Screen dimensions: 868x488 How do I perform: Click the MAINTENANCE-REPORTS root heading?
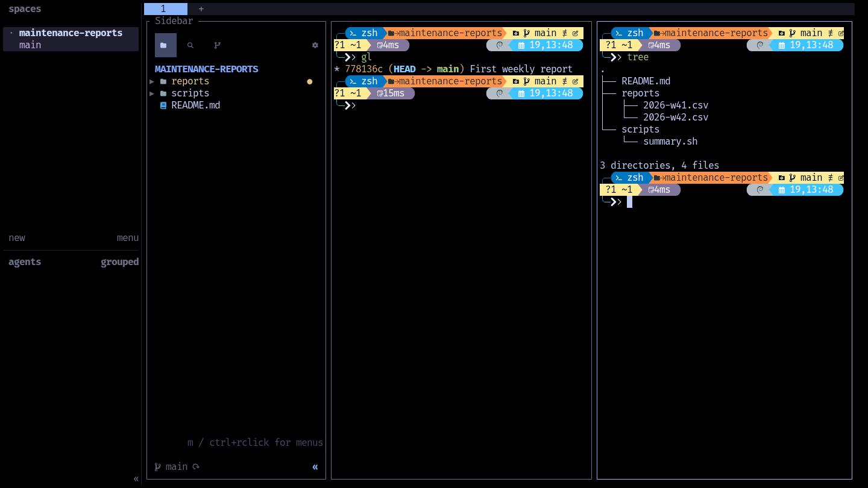(x=207, y=69)
